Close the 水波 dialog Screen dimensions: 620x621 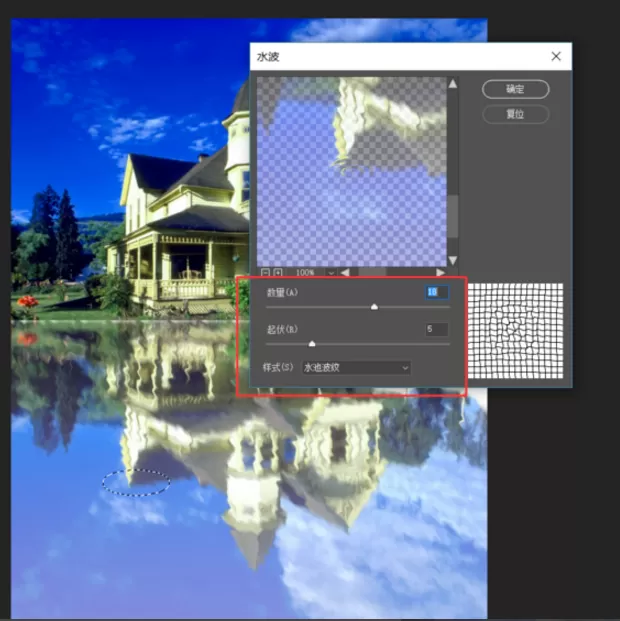pyautogui.click(x=556, y=57)
